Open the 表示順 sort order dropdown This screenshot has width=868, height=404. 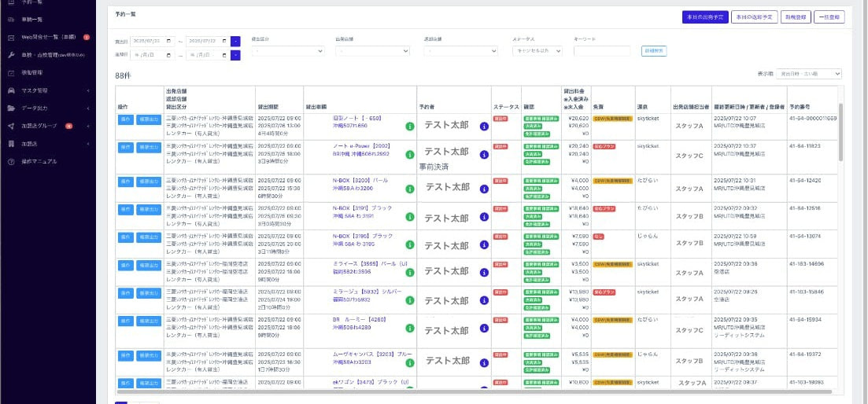click(809, 73)
